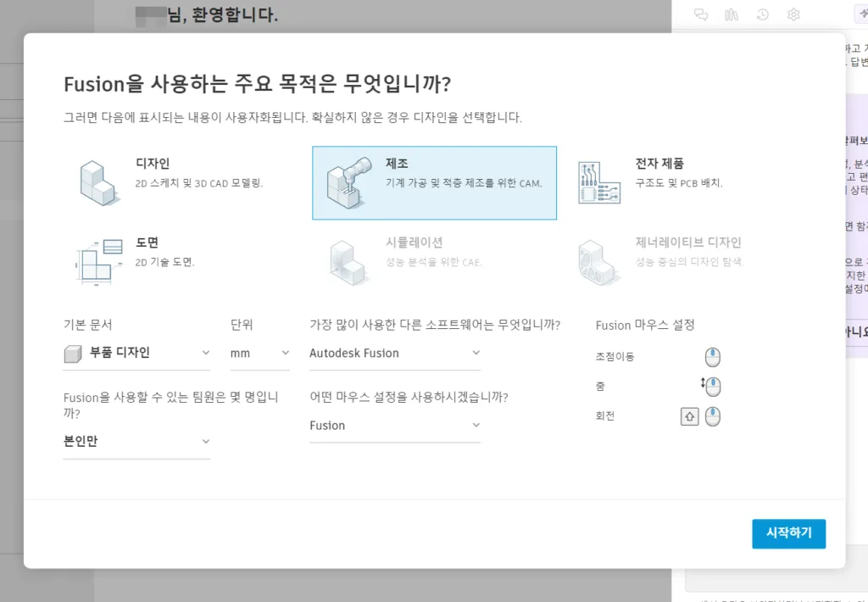Choose the 시뮬레이션 purpose title
The image size is (868, 602).
pos(414,242)
